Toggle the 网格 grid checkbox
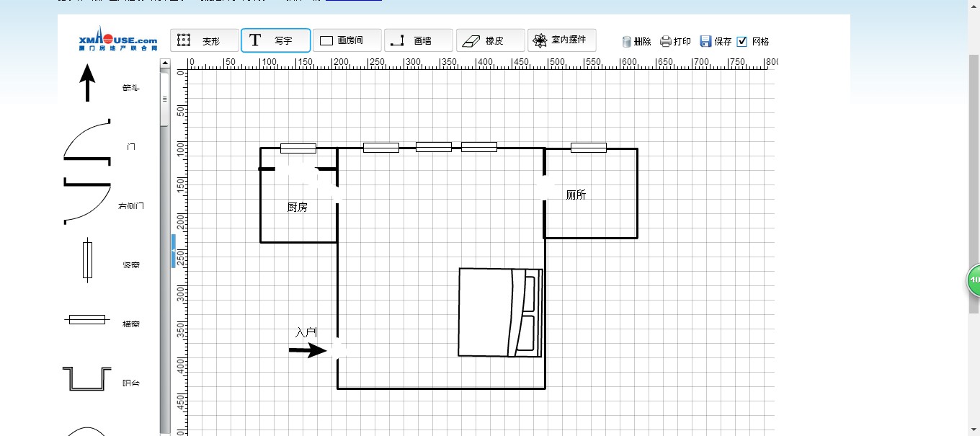This screenshot has width=980, height=436. click(x=742, y=41)
